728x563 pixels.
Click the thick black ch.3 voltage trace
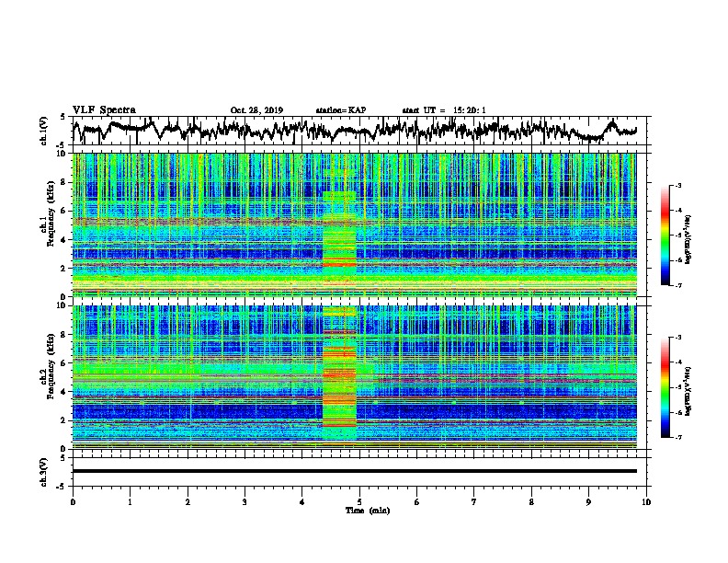[355, 471]
